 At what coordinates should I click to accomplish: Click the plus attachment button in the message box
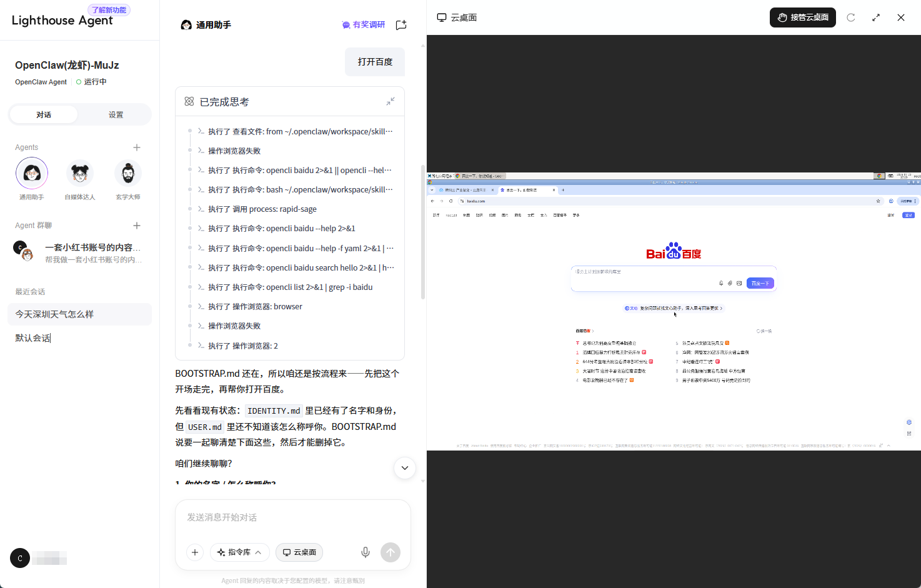point(195,552)
